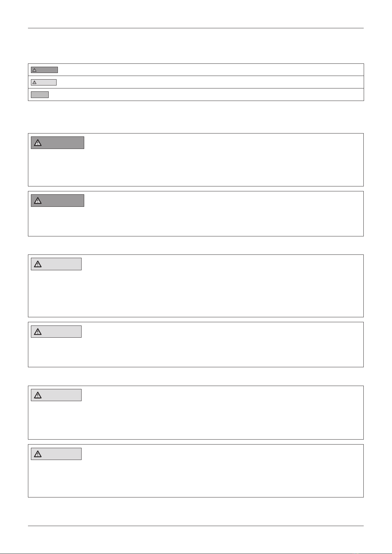The height and width of the screenshot is (554, 392).
Task: Click the horizontal footer rule at the page bottom
Action: point(196,526)
